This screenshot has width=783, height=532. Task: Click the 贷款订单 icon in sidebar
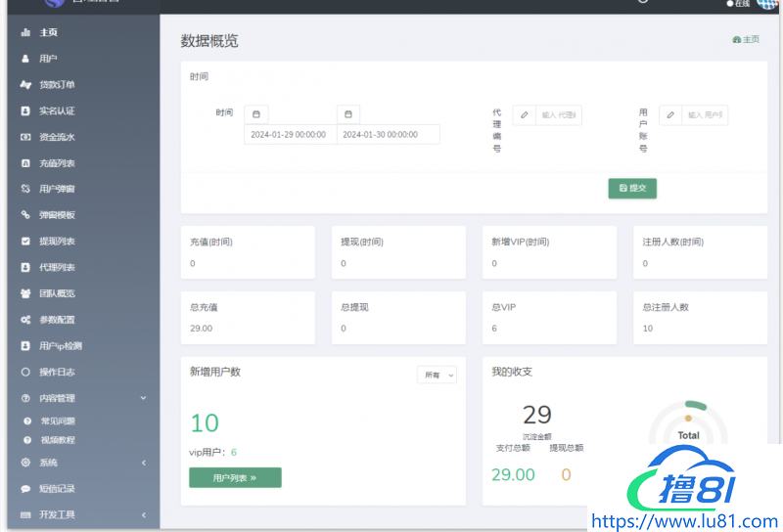pyautogui.click(x=25, y=85)
